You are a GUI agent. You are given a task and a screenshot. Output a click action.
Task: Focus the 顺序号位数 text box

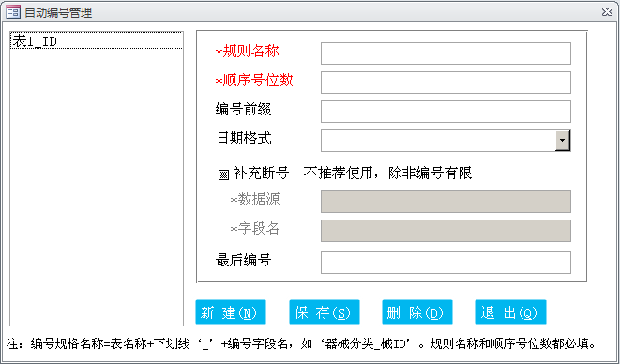click(x=446, y=83)
